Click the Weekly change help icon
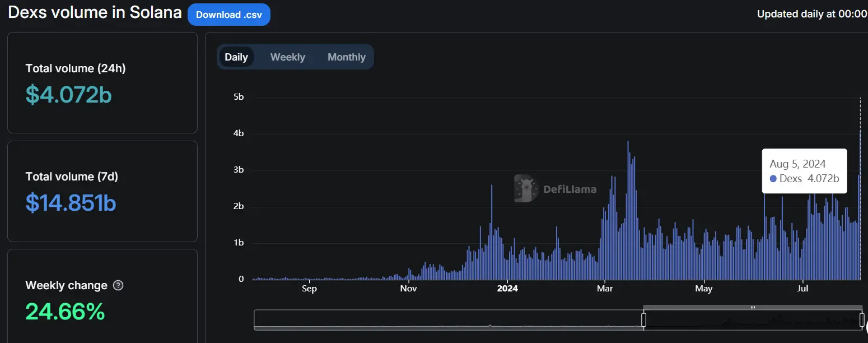This screenshot has width=868, height=343. point(118,285)
